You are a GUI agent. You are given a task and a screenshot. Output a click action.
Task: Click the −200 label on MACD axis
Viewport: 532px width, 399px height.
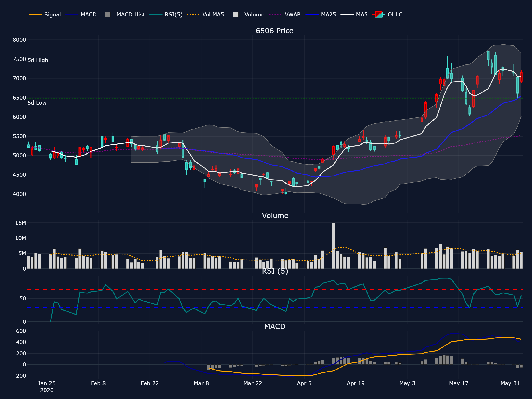[19, 376]
